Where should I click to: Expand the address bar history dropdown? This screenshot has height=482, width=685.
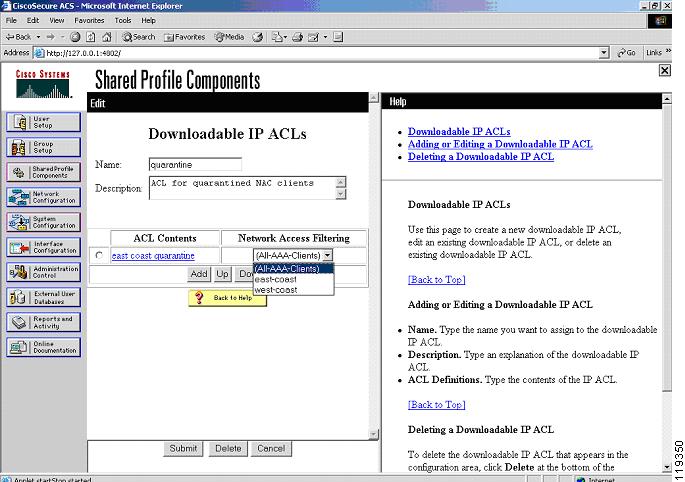click(604, 53)
